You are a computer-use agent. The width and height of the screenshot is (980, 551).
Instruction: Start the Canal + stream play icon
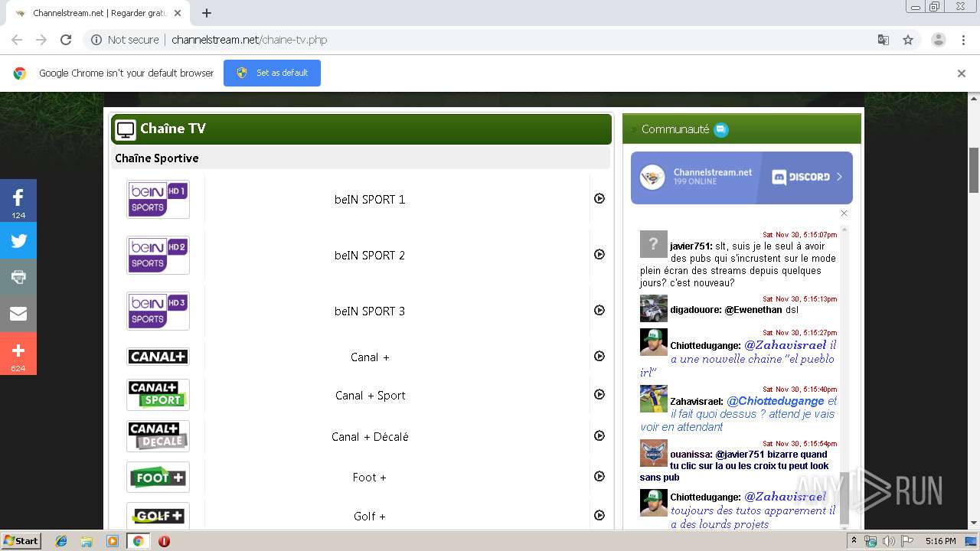[x=599, y=356]
